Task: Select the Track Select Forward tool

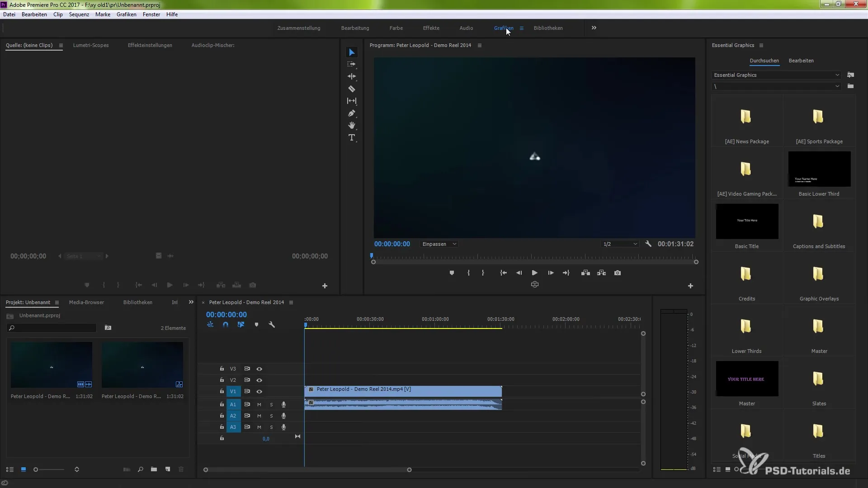Action: click(x=352, y=65)
